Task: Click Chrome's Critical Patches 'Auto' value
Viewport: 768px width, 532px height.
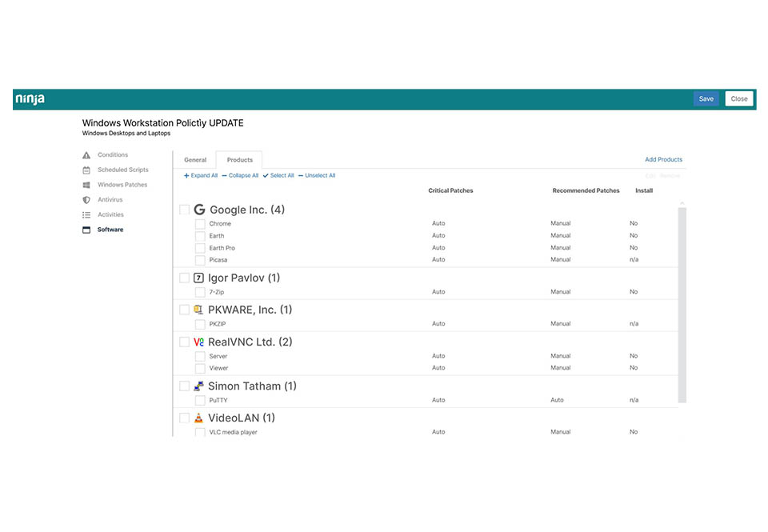Action: tap(438, 223)
